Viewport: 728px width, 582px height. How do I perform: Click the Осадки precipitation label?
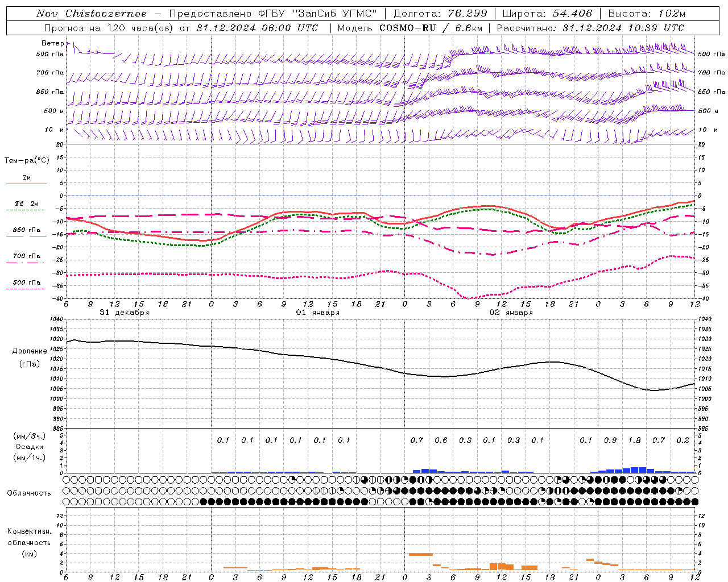pyautogui.click(x=30, y=447)
